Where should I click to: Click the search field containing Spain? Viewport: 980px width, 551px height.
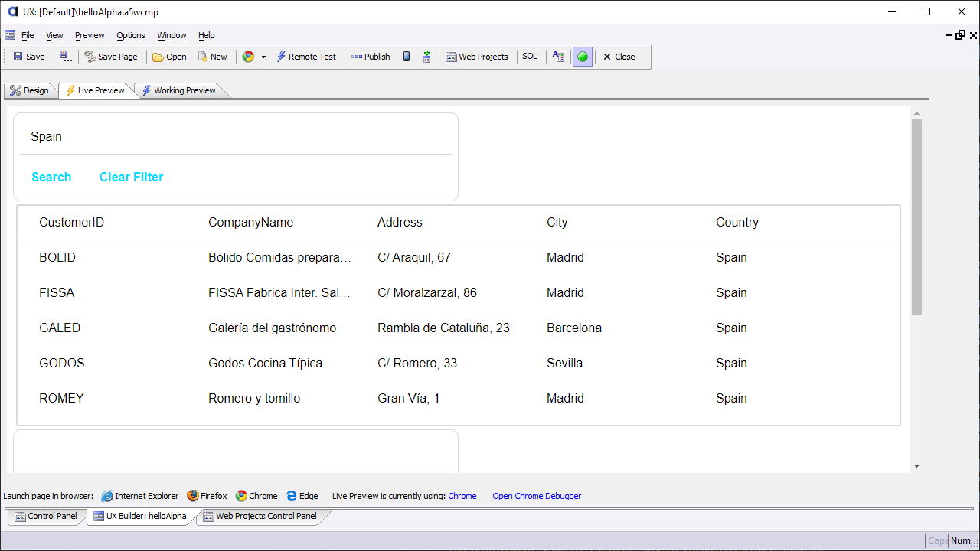(236, 136)
